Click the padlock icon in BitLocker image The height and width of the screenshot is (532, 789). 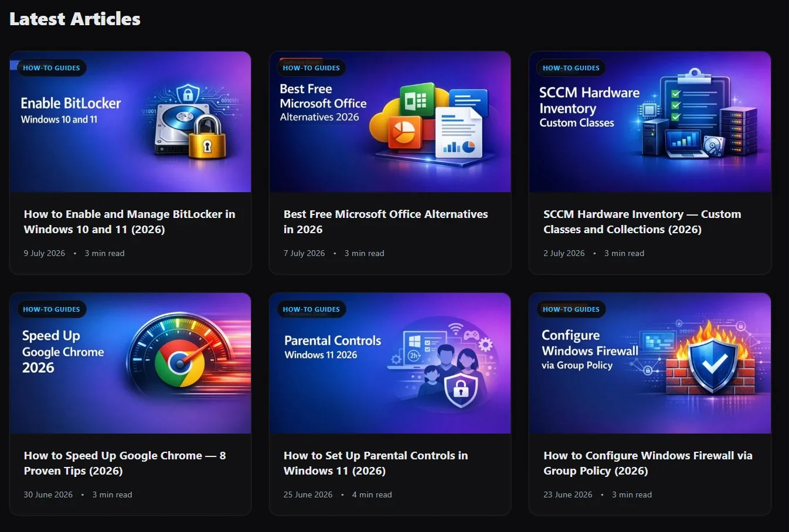pyautogui.click(x=207, y=138)
